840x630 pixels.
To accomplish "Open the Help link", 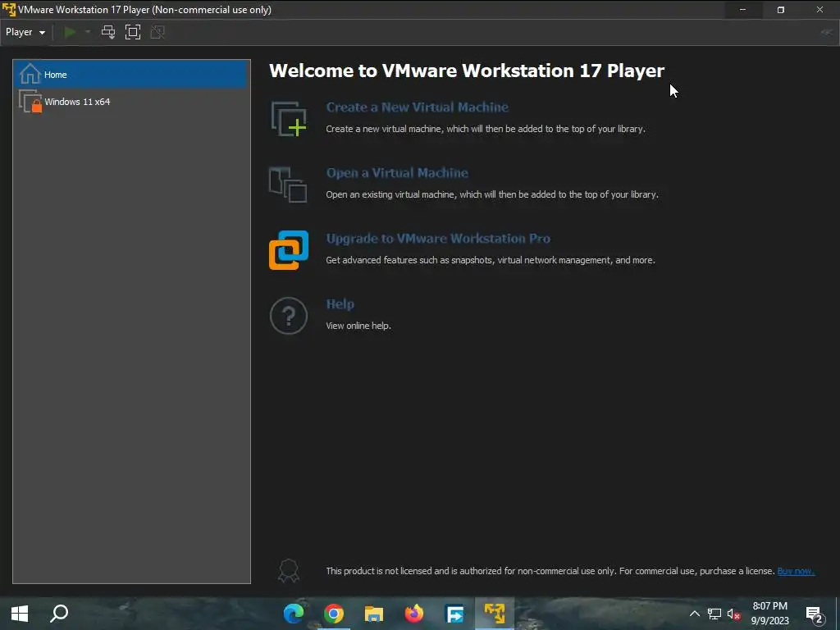I will click(340, 304).
